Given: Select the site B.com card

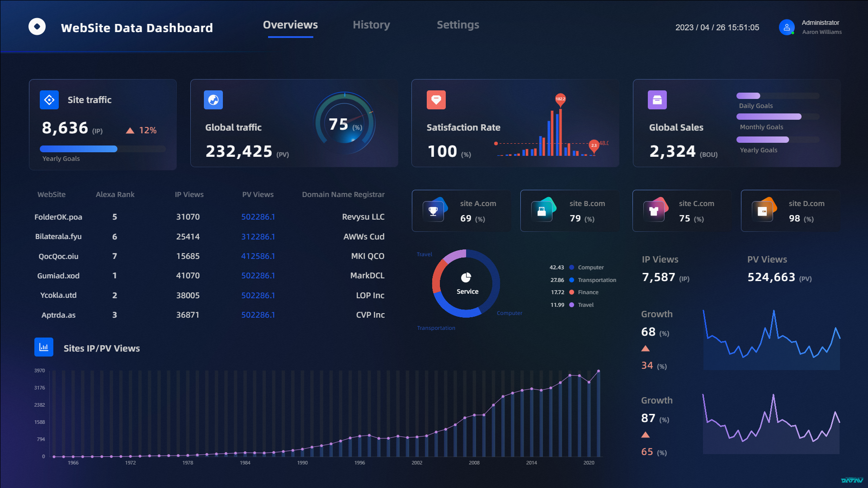Looking at the screenshot, I should 570,211.
